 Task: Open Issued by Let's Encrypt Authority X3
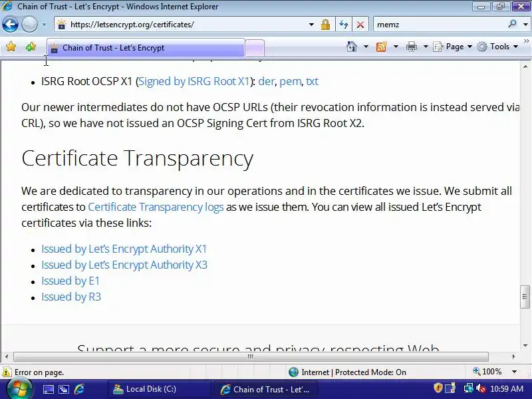(124, 265)
